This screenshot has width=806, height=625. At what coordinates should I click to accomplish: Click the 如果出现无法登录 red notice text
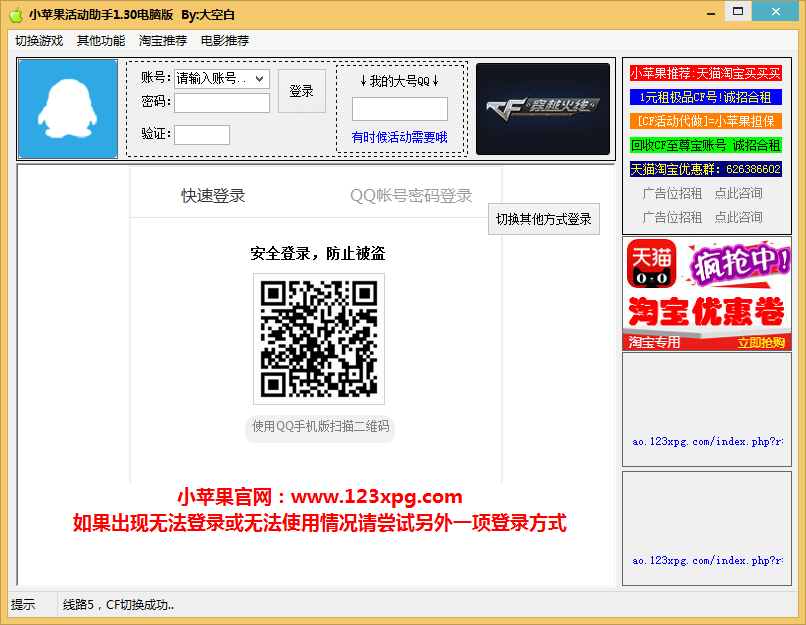(x=320, y=523)
